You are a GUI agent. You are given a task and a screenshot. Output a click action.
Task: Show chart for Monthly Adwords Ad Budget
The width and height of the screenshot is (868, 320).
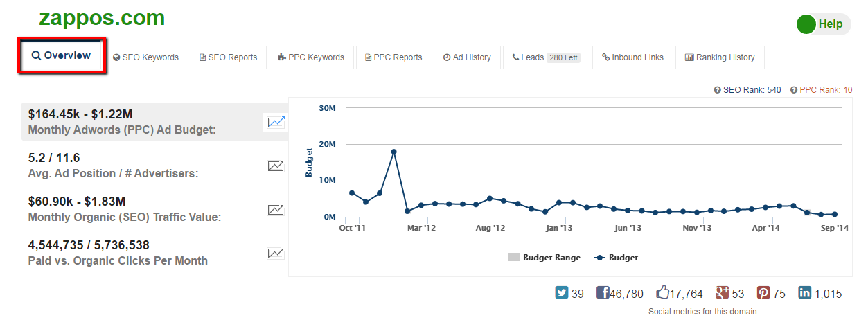[x=276, y=122]
